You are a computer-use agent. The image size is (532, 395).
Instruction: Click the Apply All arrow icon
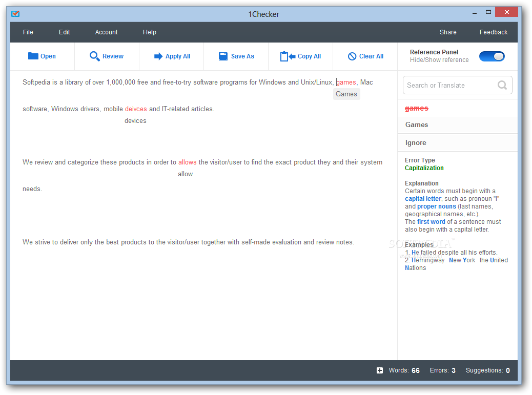click(x=158, y=56)
